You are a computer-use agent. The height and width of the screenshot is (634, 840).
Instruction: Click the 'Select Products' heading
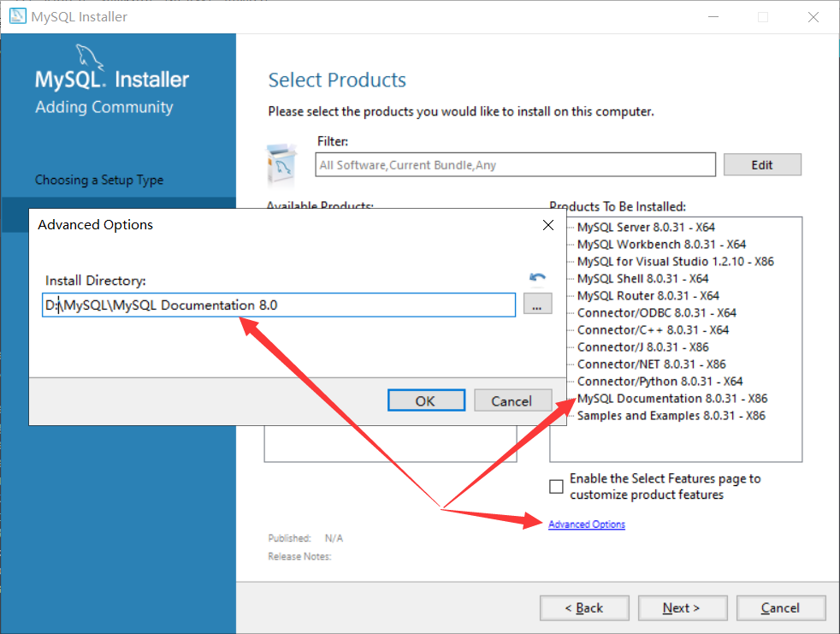(x=337, y=80)
